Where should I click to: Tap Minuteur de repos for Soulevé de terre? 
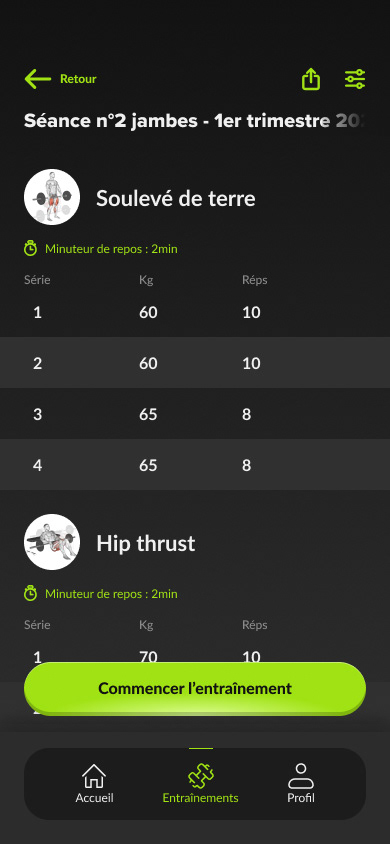(111, 249)
